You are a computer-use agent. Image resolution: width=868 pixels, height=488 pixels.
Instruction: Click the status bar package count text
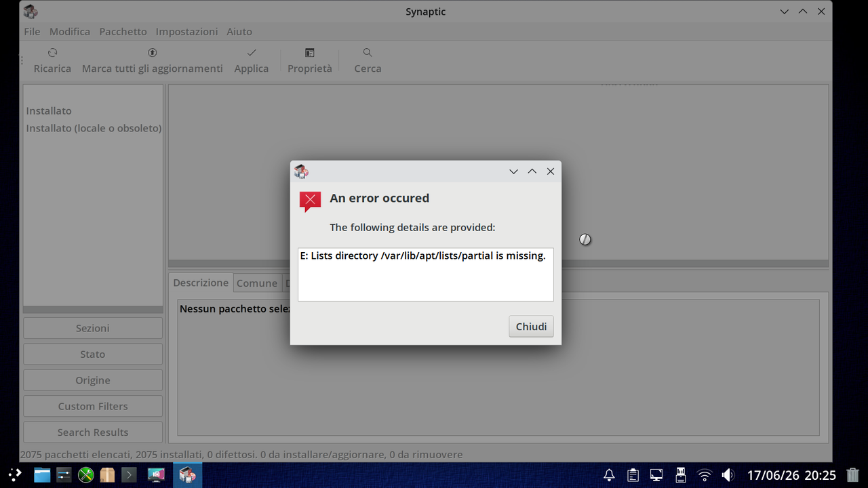click(241, 455)
